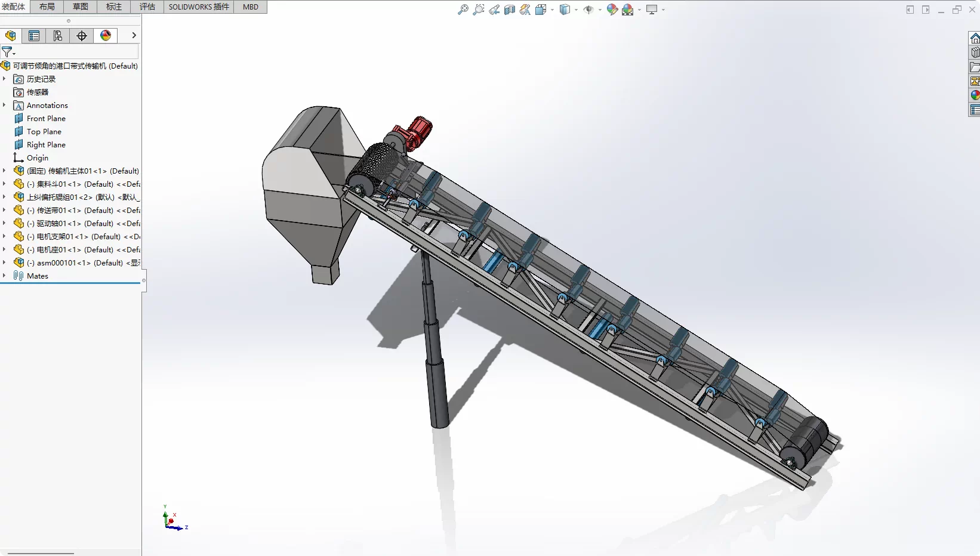Open the 布局 ribbon tab
980x556 pixels.
pyautogui.click(x=47, y=7)
